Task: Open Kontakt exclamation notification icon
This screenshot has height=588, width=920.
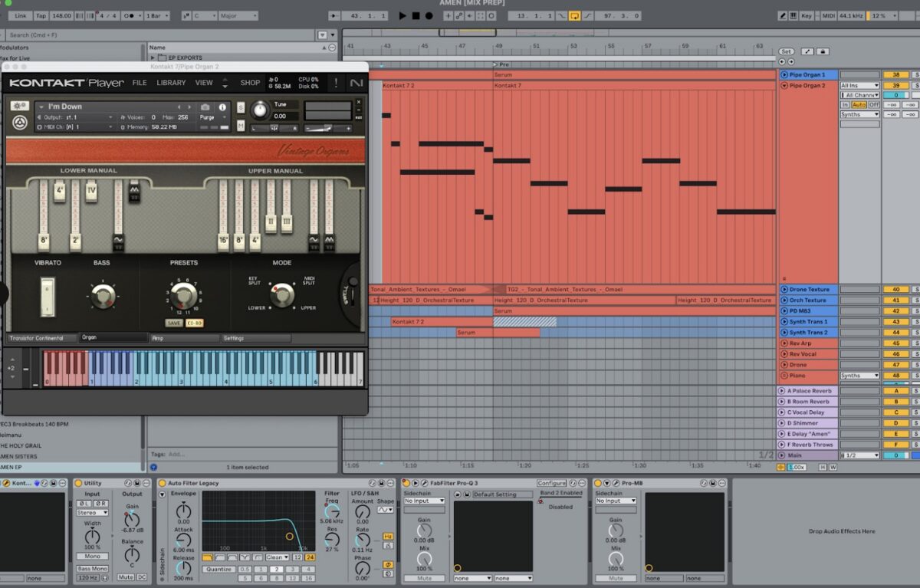Action: (x=335, y=83)
